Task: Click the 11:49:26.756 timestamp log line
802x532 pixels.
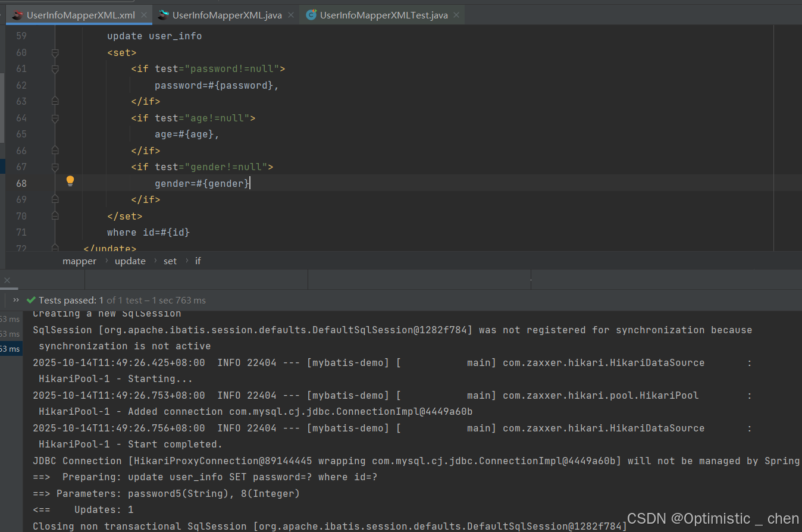Action: (x=393, y=428)
